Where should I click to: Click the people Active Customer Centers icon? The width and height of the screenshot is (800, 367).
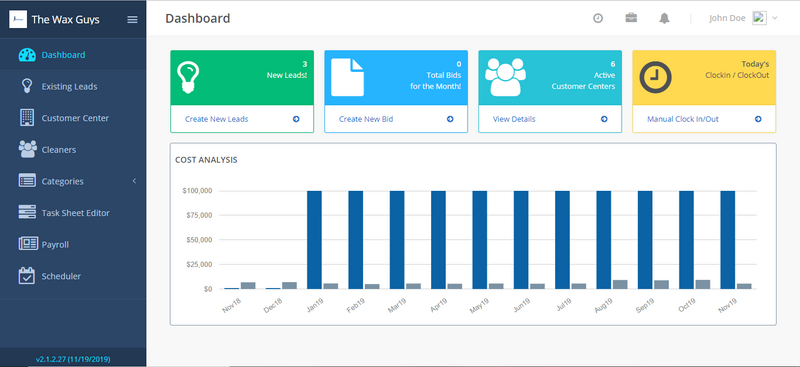click(x=505, y=77)
